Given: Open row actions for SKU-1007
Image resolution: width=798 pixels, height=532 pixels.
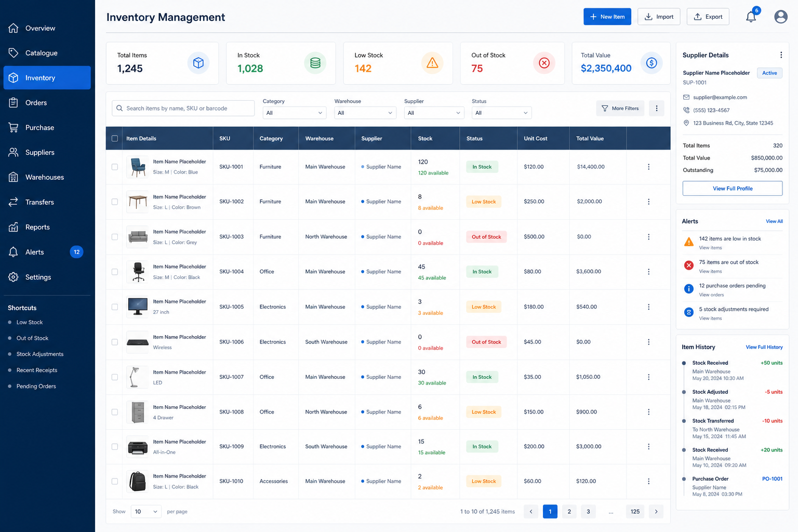Looking at the screenshot, I should (648, 377).
